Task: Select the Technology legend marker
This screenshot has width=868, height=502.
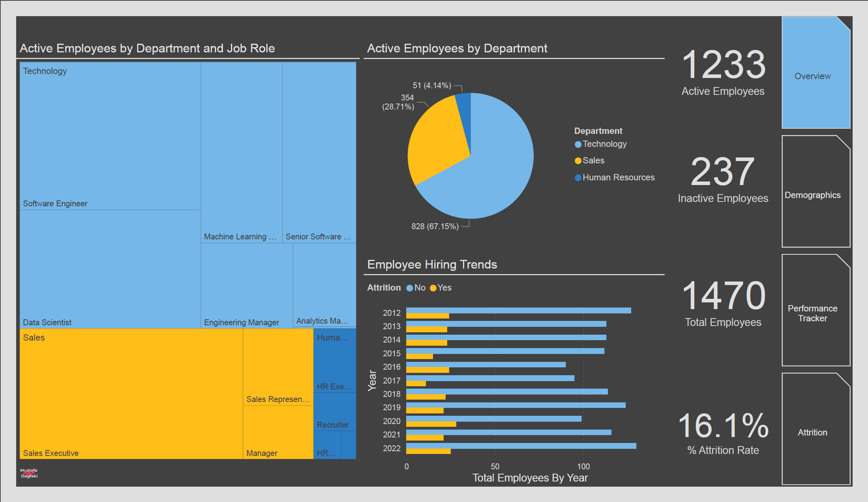Action: click(578, 144)
